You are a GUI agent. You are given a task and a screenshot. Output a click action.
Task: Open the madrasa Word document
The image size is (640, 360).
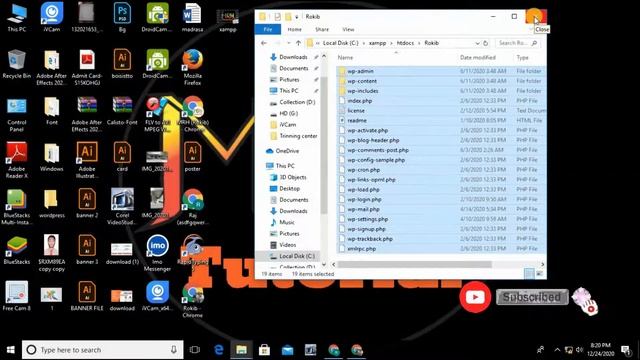[x=192, y=17]
